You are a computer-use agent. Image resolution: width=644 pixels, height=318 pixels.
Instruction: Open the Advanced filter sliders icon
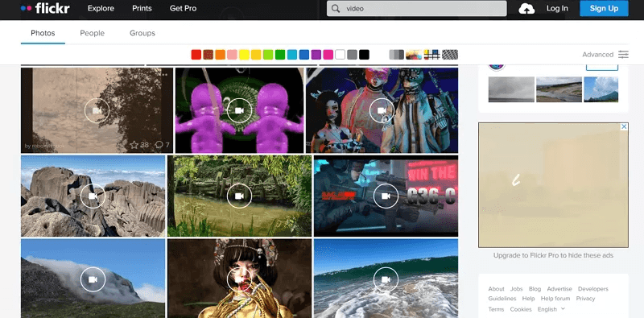[623, 54]
